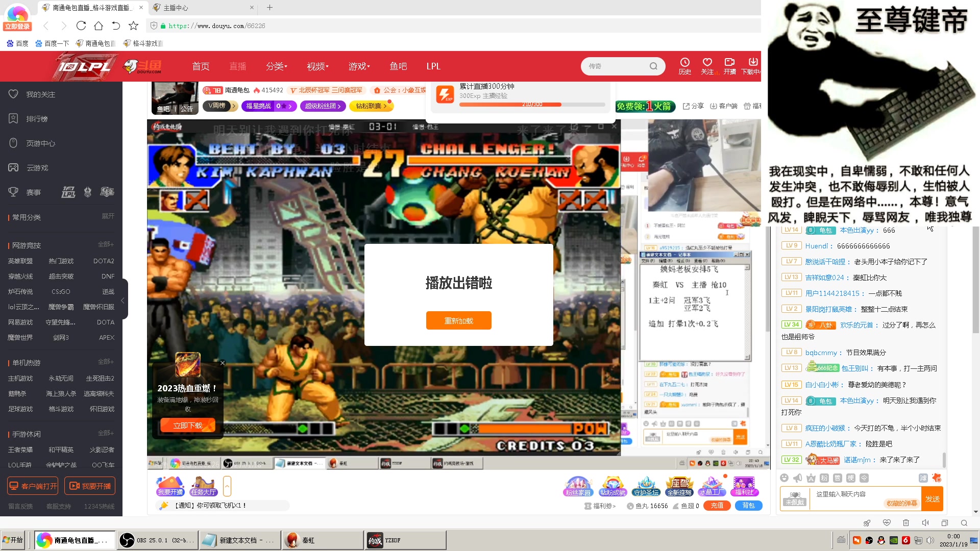Click 我要开播 button in the sidebar
The height and width of the screenshot is (551, 980).
(90, 486)
